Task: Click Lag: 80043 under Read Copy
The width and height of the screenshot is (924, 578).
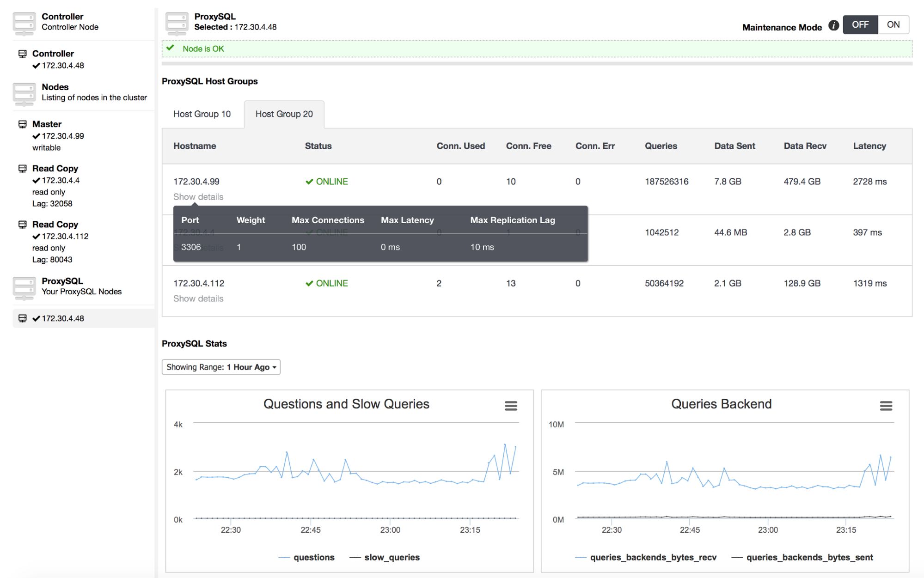Action: coord(52,260)
